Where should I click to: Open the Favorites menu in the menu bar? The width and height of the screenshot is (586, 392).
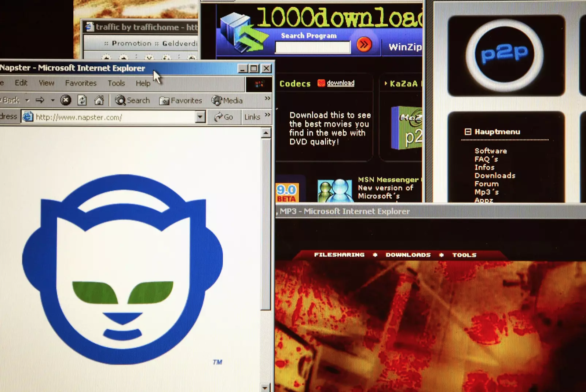pyautogui.click(x=81, y=83)
